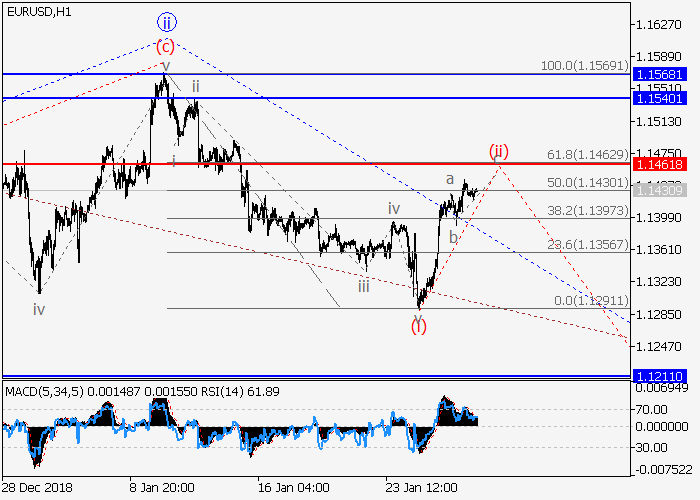700x500 pixels.
Task: Click the 16 Jan 04:00 time label
Action: (x=293, y=487)
